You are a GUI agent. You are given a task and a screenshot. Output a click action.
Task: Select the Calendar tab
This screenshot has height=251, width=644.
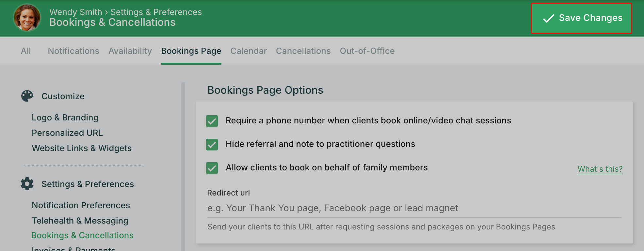point(249,51)
